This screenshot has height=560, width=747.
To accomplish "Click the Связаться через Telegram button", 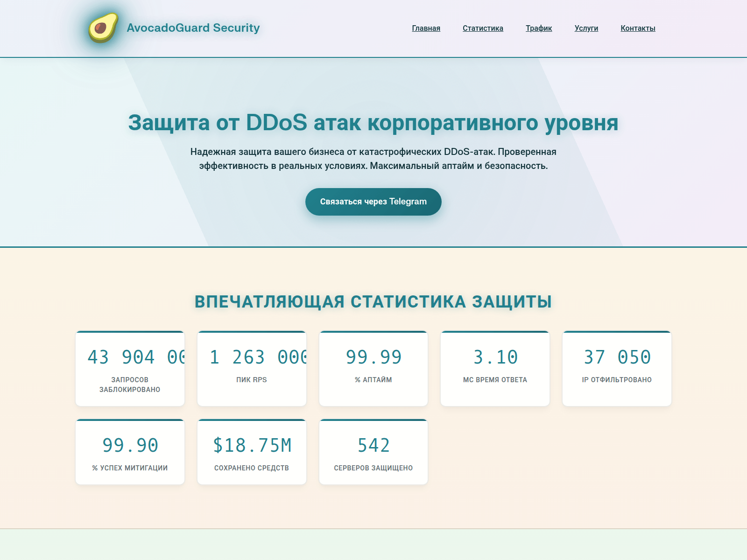I will coord(373,202).
